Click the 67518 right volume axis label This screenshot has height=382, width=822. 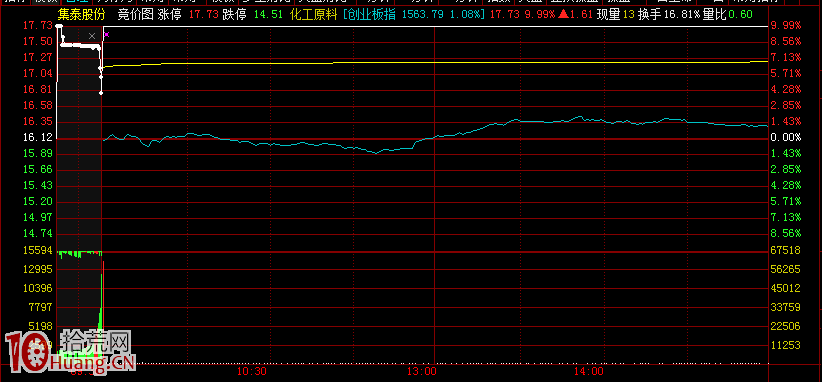tap(785, 250)
